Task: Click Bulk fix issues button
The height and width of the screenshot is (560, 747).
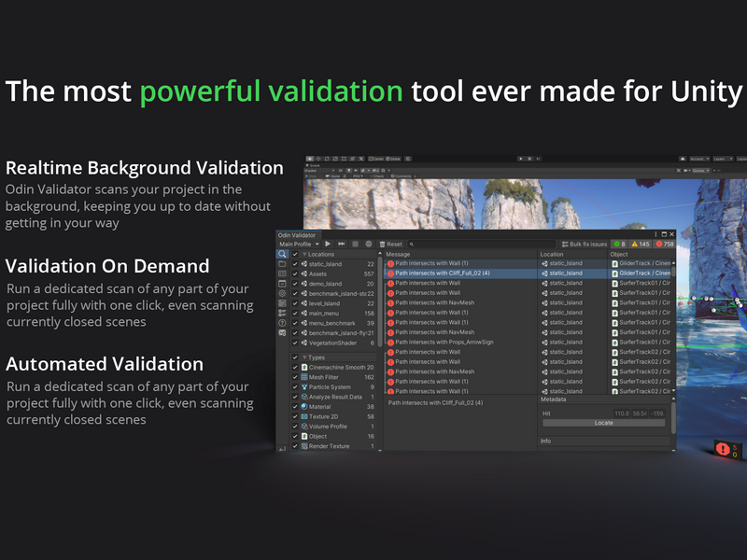Action: pyautogui.click(x=585, y=244)
